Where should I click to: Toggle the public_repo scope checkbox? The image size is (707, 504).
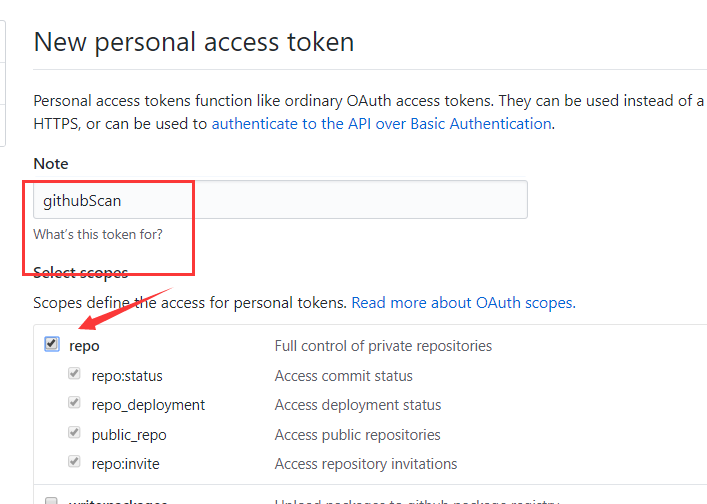point(74,433)
